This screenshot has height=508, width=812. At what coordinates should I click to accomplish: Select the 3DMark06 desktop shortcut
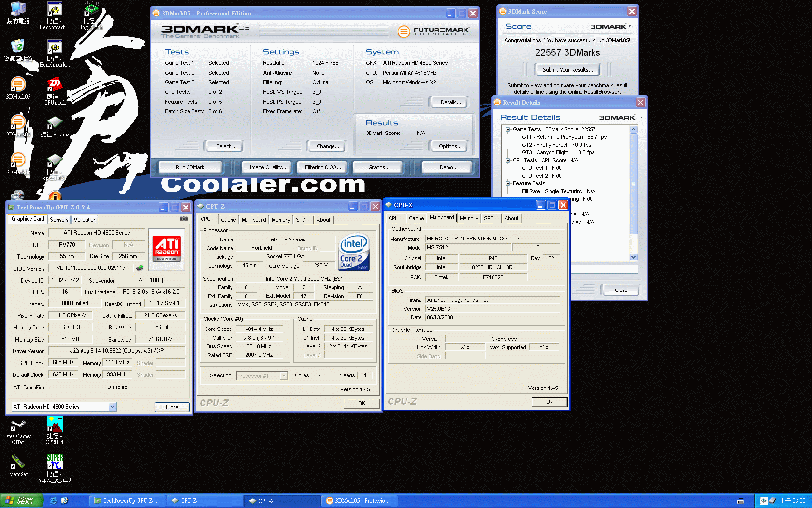(18, 164)
